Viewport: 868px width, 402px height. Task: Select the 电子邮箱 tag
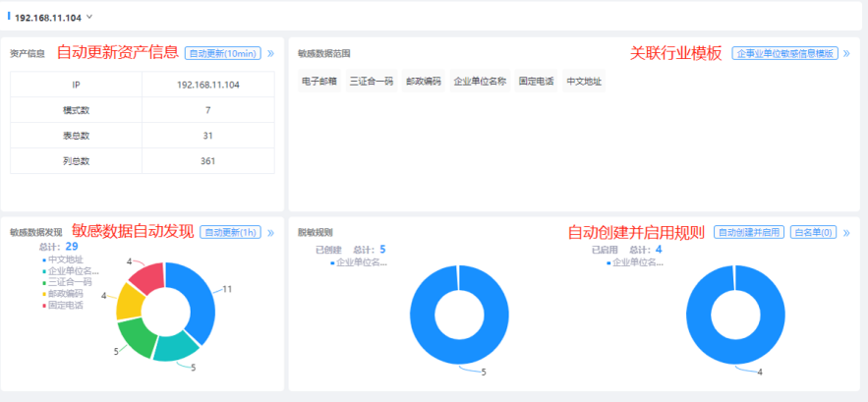coord(319,82)
